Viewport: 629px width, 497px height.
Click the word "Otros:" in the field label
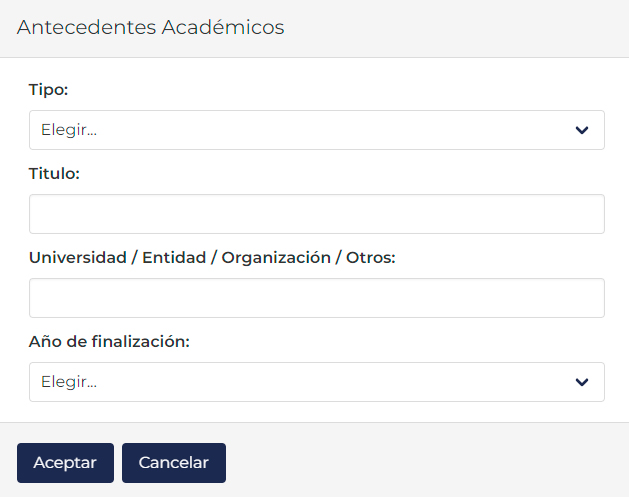click(371, 258)
